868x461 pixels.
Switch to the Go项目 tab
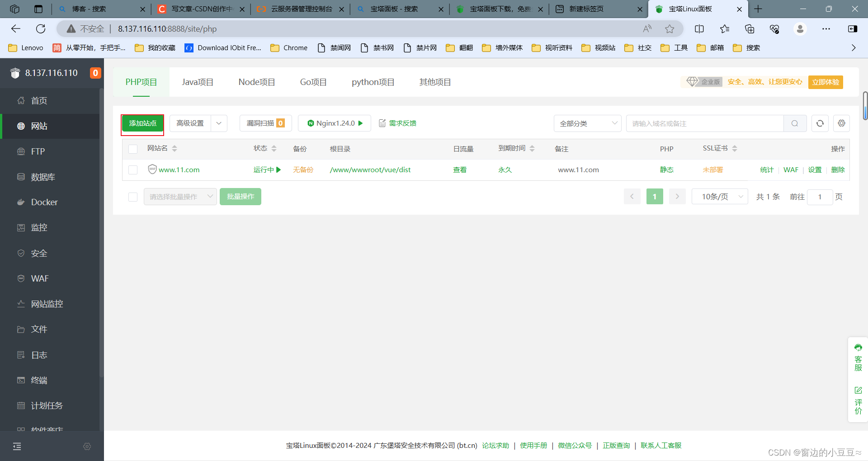pos(313,82)
